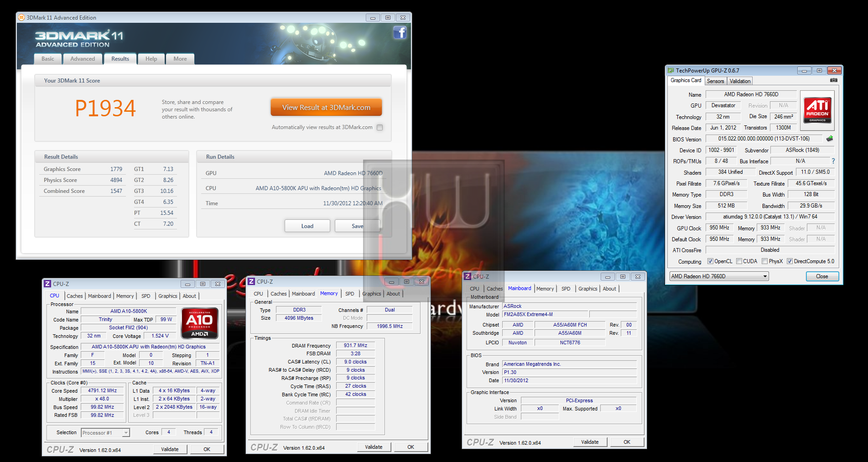Click the Facebook icon in 3DMark

click(400, 32)
